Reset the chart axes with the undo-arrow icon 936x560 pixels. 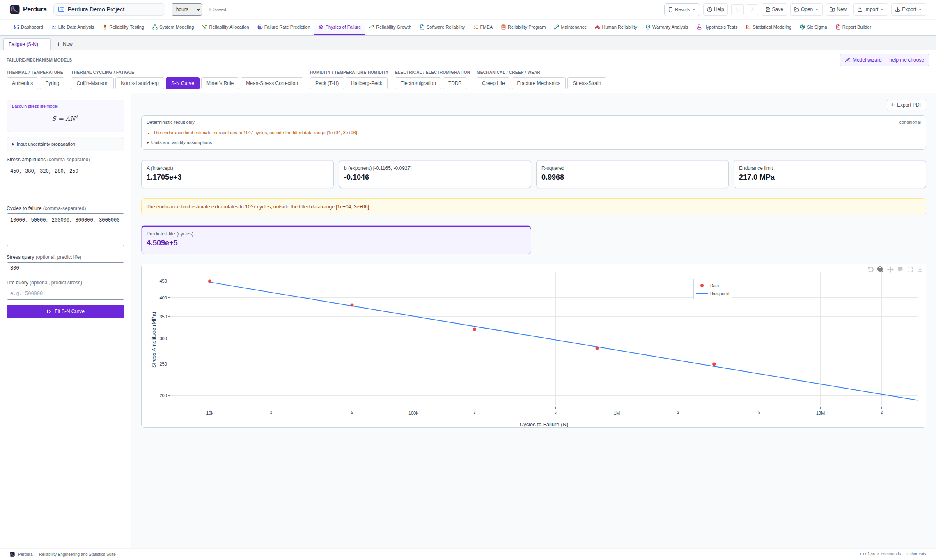pos(870,270)
